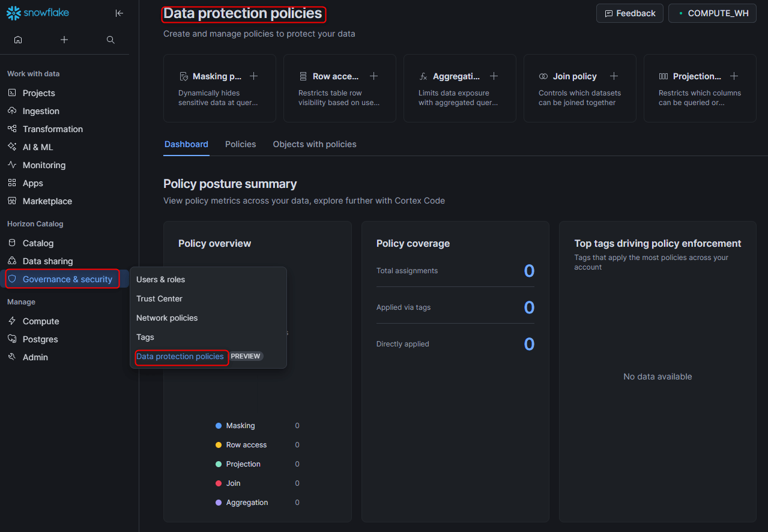
Task: Click the Marketplace storefront icon
Action: [x=12, y=201]
